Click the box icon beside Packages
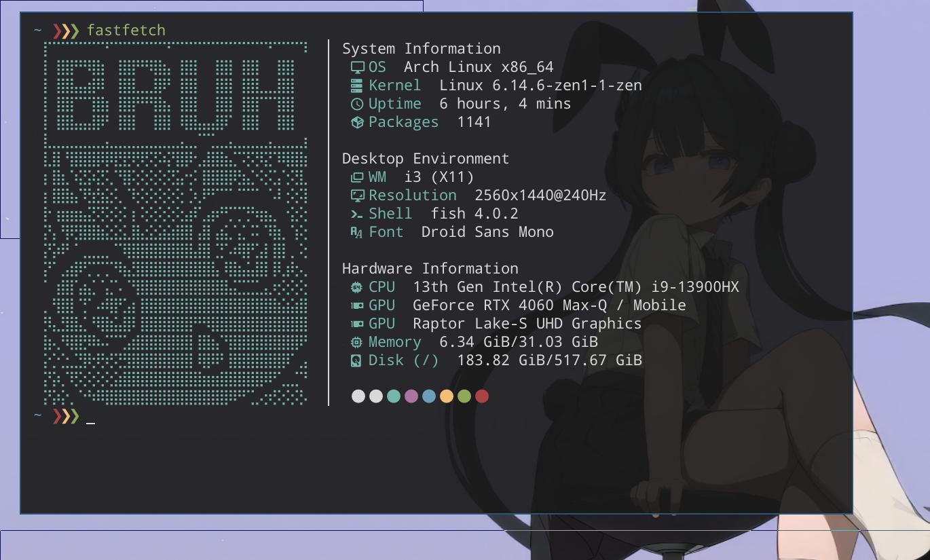The image size is (930, 560). [x=357, y=122]
